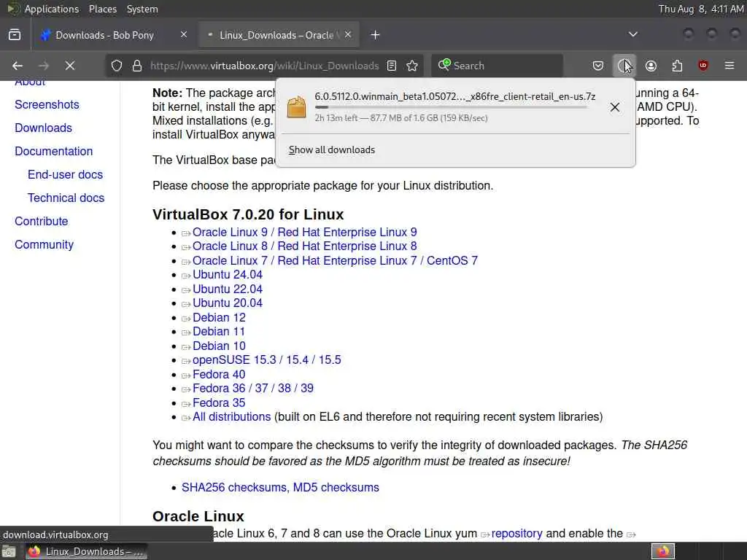Download Debian 11 package
747x560 pixels.
point(219,332)
